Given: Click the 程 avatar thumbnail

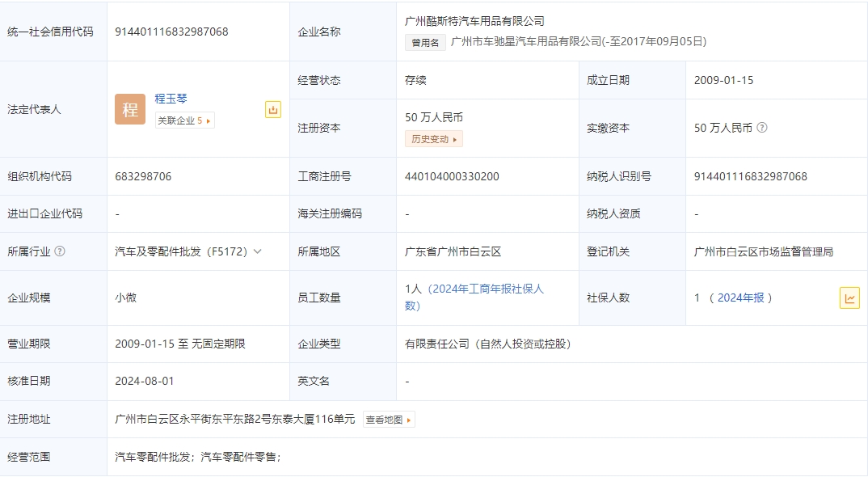Looking at the screenshot, I should [x=130, y=109].
